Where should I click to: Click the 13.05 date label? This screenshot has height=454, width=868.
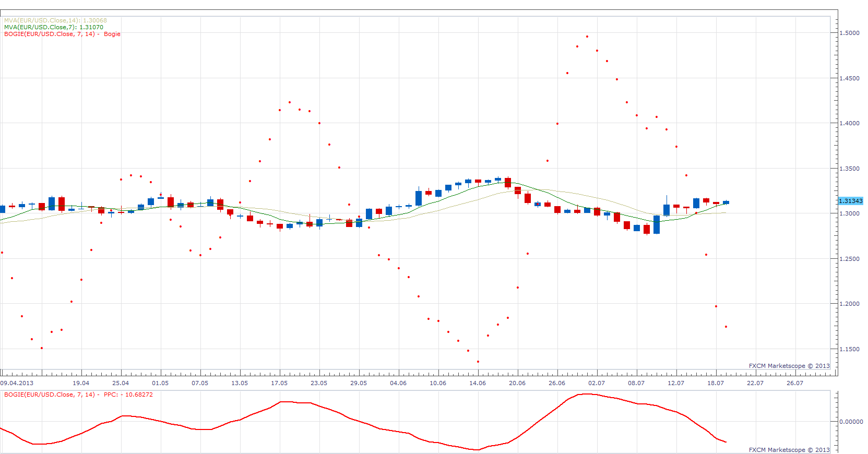(x=240, y=383)
